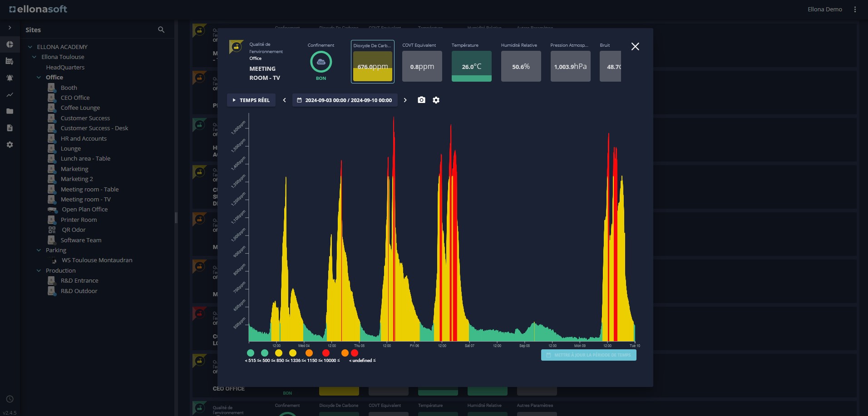Open the settings gear in the sidebar
Image resolution: width=868 pixels, height=416 pixels.
(x=10, y=145)
